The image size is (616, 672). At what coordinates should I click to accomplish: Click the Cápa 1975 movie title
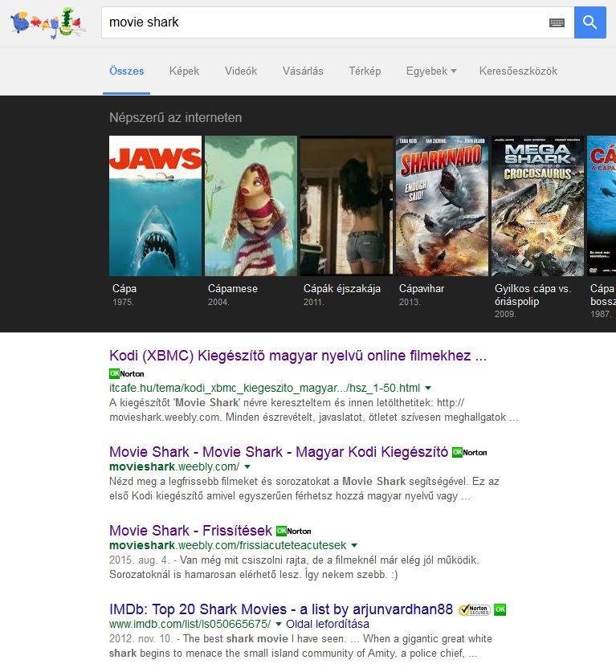click(x=124, y=289)
